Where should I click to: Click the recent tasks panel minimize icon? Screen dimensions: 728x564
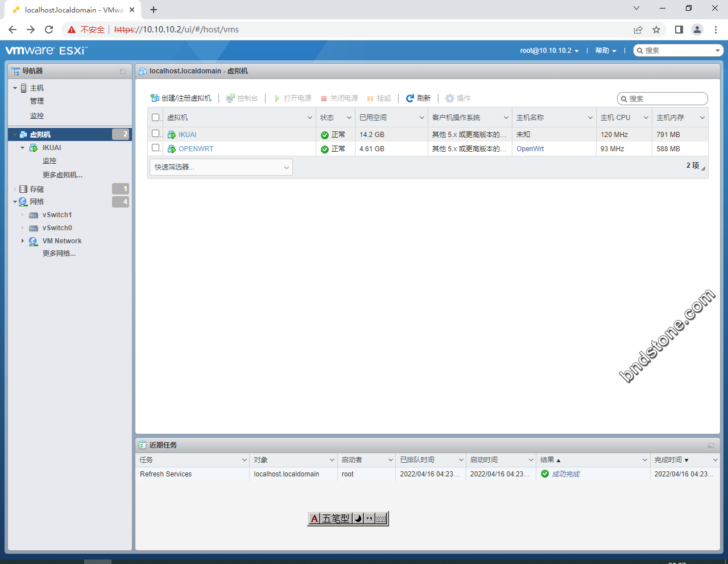point(711,446)
